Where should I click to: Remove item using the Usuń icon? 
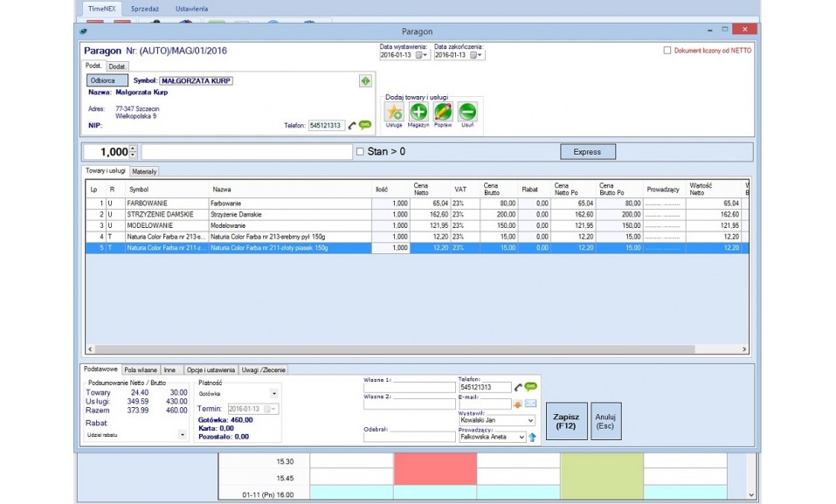point(467,112)
